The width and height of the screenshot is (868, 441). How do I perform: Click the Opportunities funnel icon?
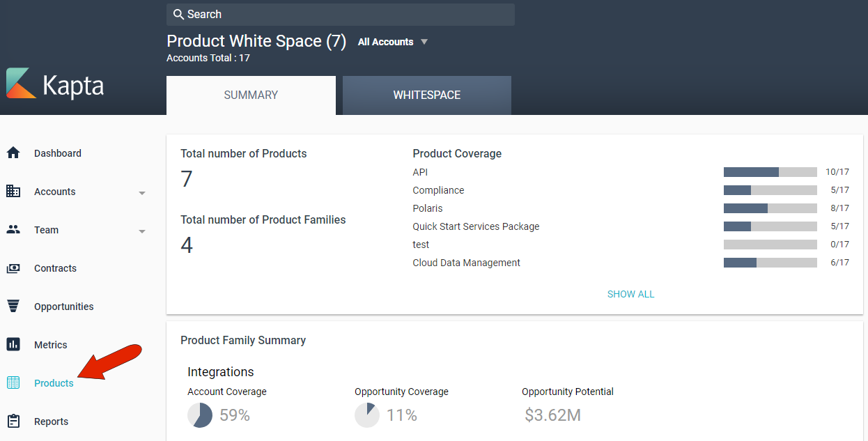tap(13, 307)
